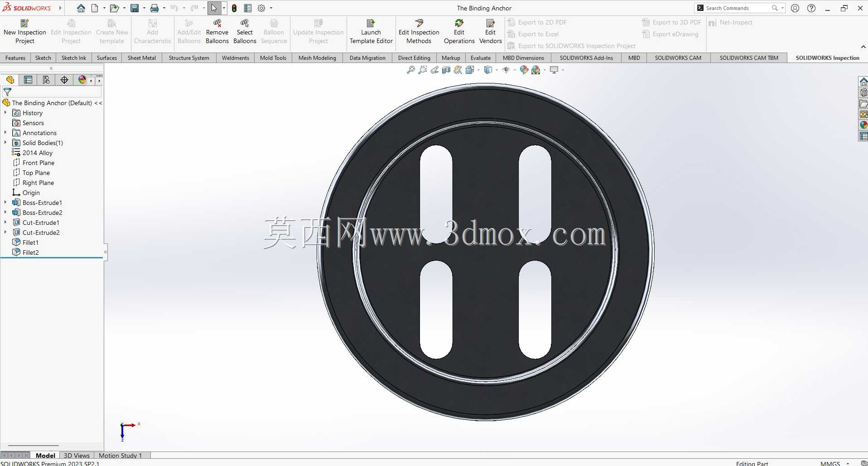The width and height of the screenshot is (868, 466).
Task: Open the Motion Study 1 tab
Action: (120, 455)
